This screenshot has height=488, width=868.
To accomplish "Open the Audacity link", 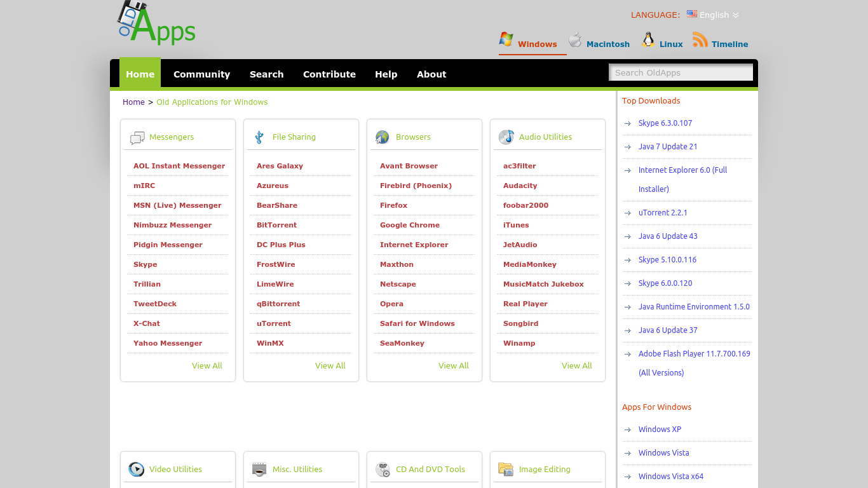I will [520, 186].
